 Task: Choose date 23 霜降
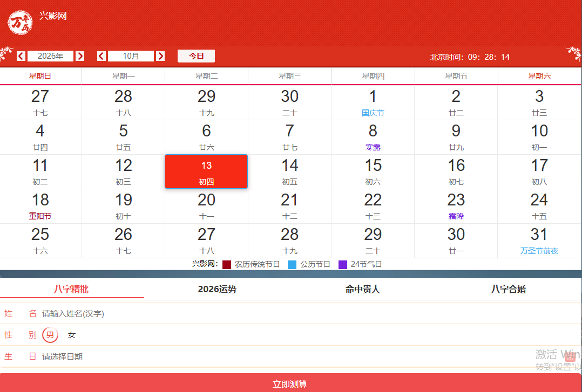pyautogui.click(x=456, y=206)
